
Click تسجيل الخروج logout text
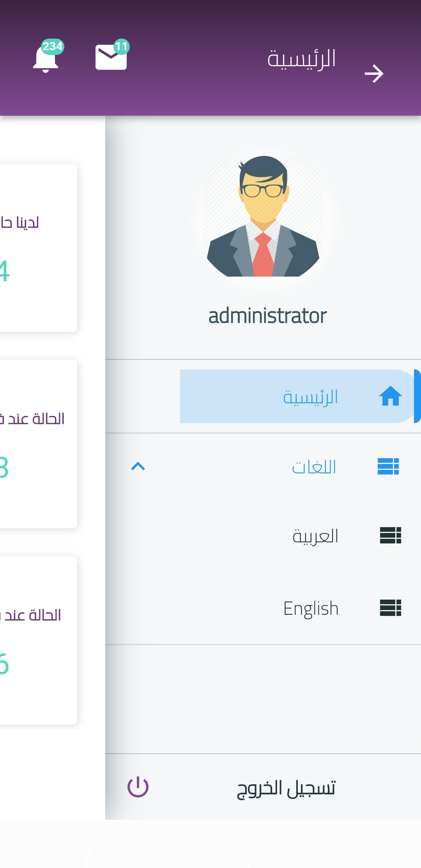286,788
